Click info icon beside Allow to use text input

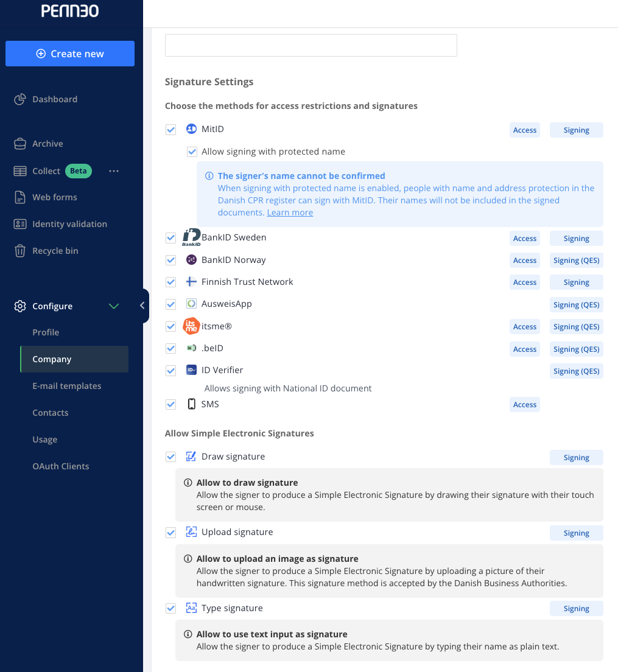click(188, 634)
